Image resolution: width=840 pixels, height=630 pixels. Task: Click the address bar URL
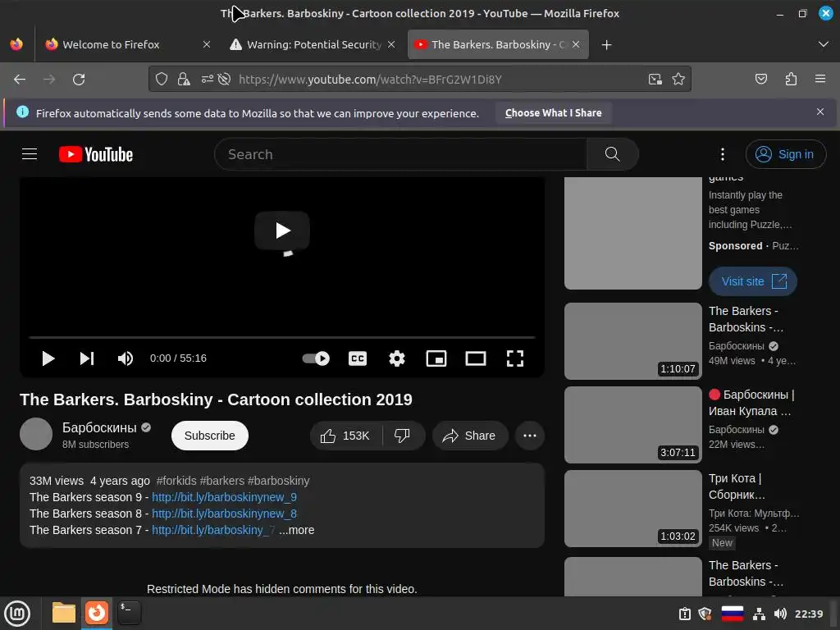point(370,80)
